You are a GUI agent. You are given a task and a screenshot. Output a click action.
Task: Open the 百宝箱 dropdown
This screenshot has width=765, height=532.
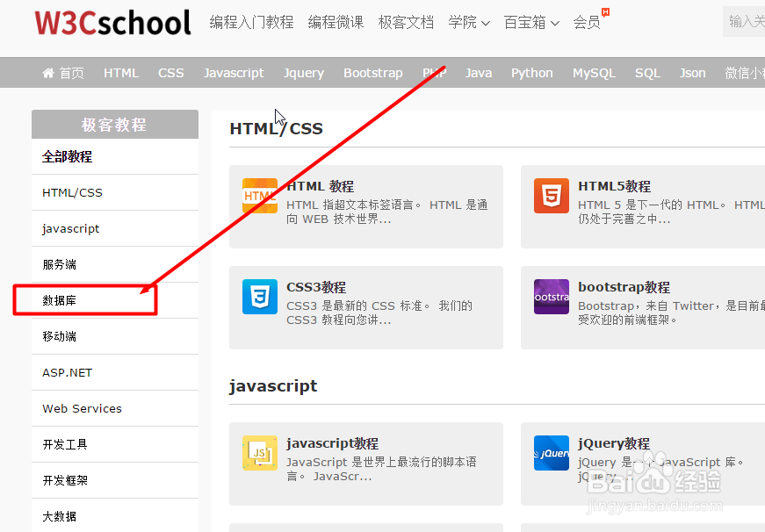(x=530, y=22)
